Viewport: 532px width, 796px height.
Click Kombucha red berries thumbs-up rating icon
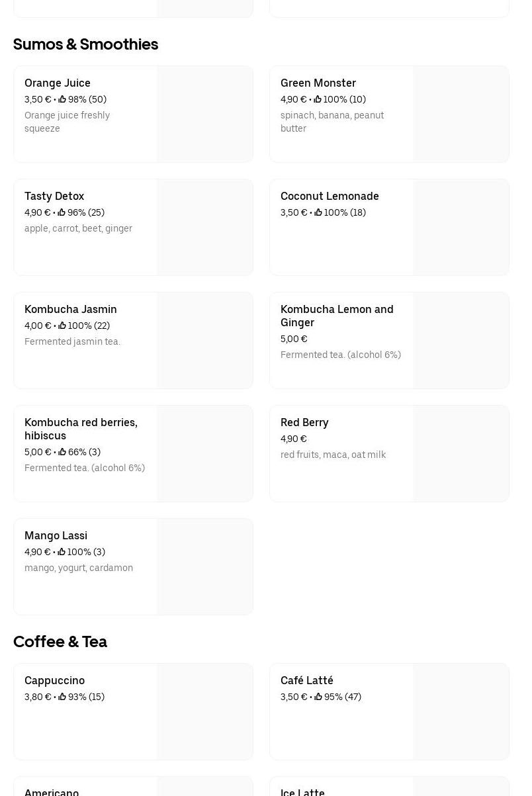tap(62, 452)
